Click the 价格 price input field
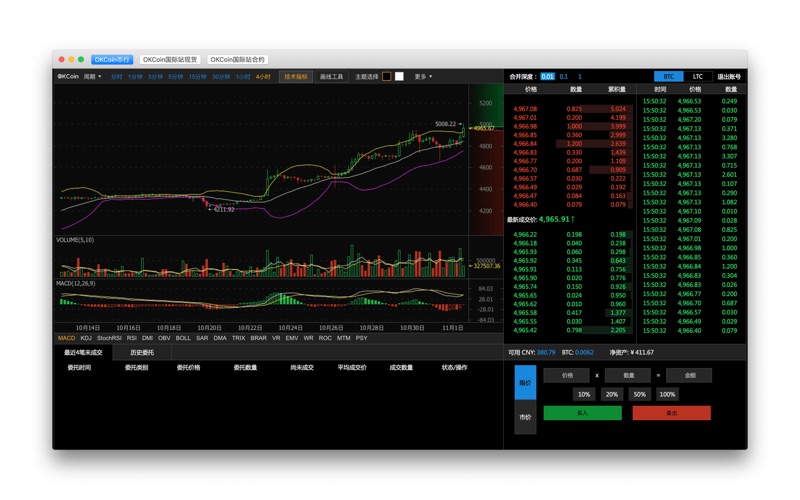The height and width of the screenshot is (500, 800). click(x=567, y=376)
